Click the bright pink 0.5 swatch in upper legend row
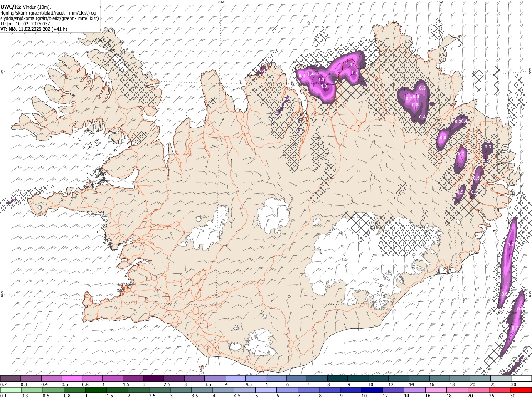The height and width of the screenshot is (399, 532). [x=72, y=378]
